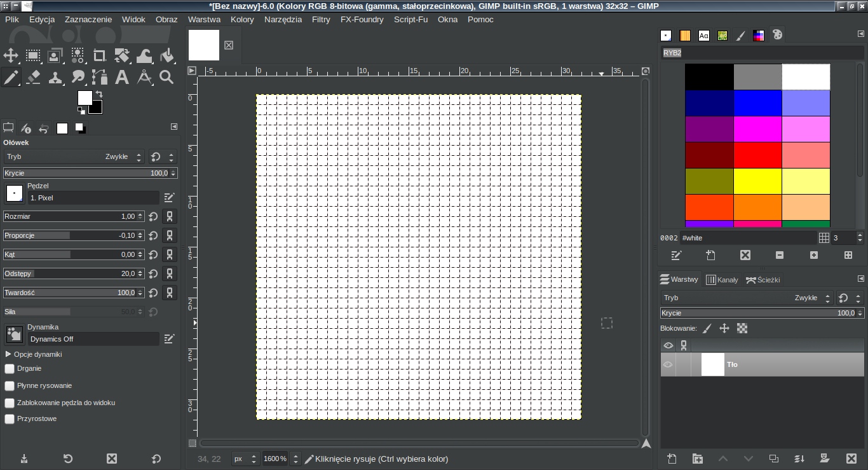Open the Plik menu

coord(12,19)
